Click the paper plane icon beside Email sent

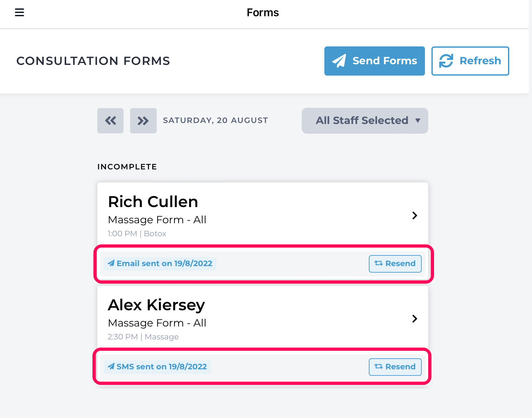pyautogui.click(x=111, y=263)
